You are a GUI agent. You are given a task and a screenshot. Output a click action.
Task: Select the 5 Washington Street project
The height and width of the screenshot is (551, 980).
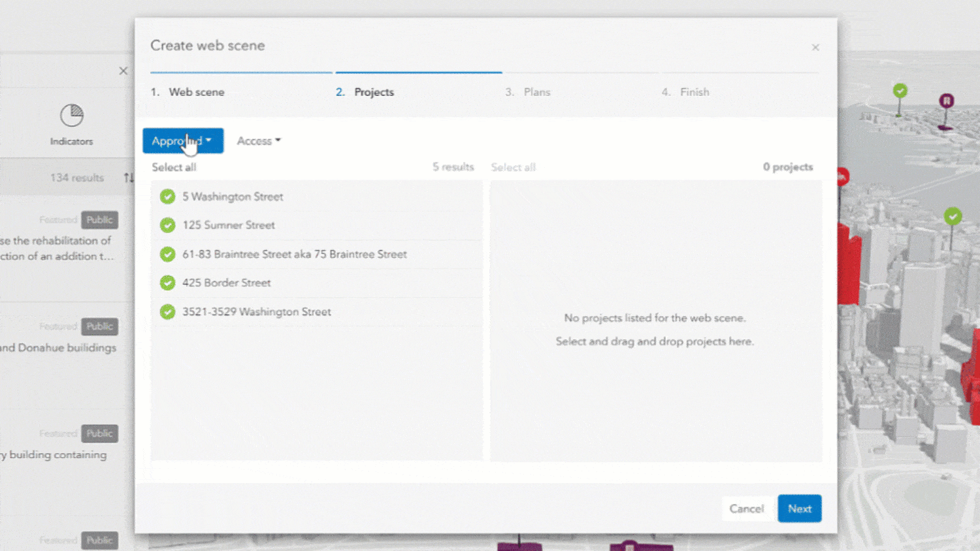(x=318, y=197)
